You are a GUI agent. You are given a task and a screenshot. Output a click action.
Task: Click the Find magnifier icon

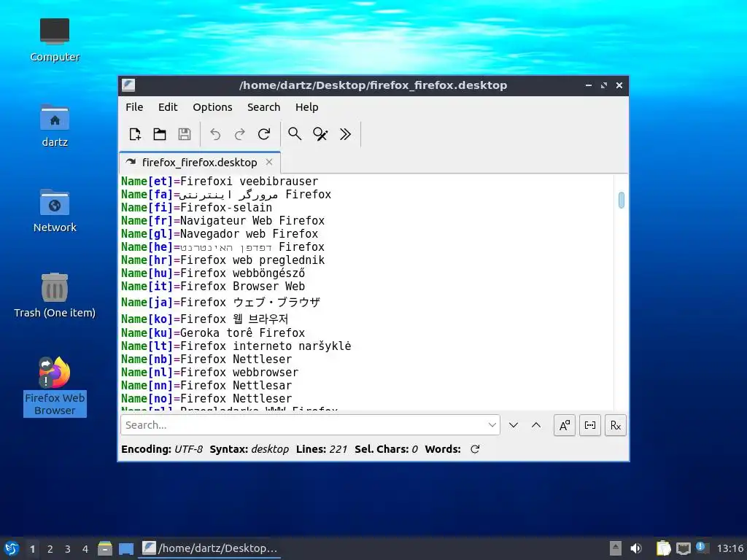(x=295, y=134)
